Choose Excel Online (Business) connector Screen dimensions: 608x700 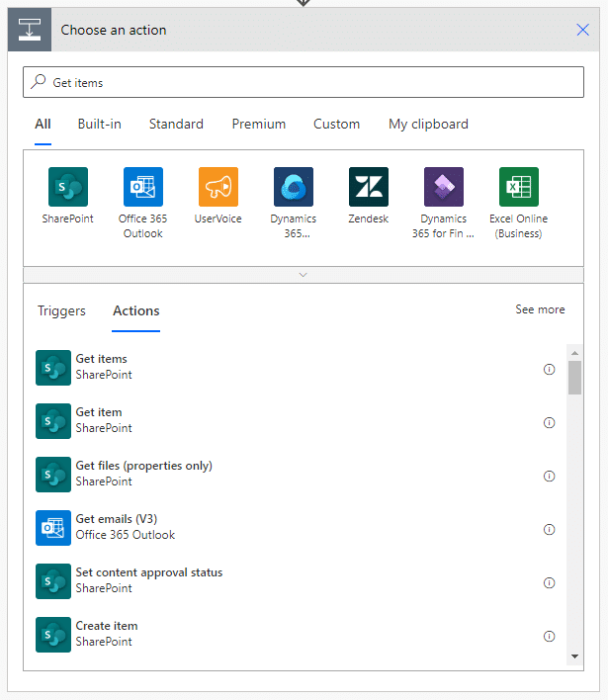coord(519,187)
